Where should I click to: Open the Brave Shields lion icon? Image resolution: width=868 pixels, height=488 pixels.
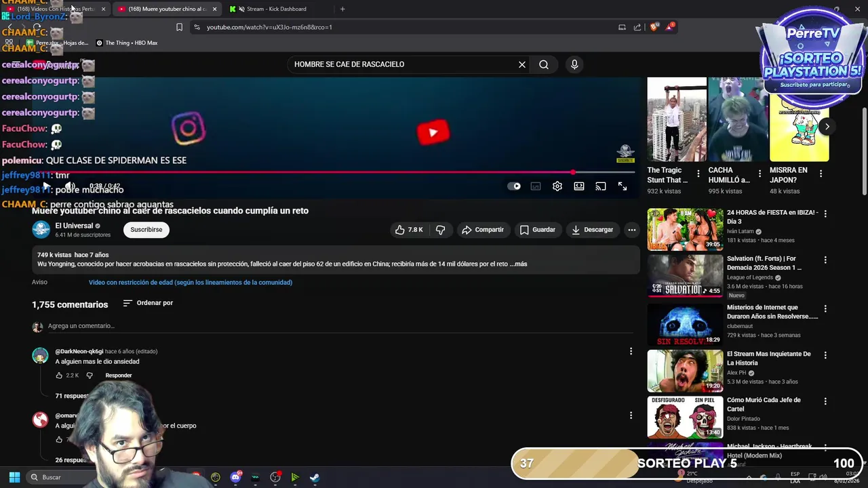tap(654, 27)
